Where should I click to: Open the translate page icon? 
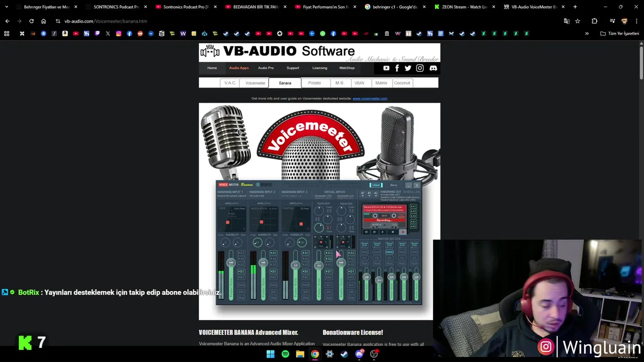[567, 21]
